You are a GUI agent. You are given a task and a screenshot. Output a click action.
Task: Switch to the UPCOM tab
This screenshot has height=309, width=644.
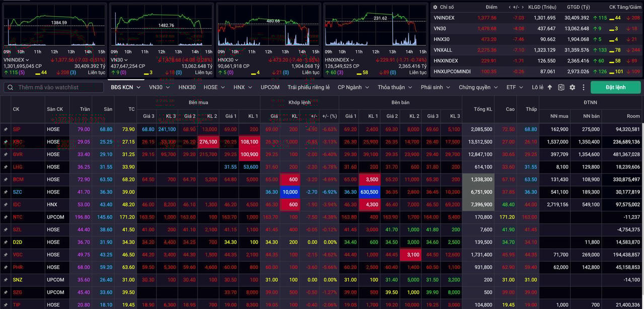pos(270,87)
